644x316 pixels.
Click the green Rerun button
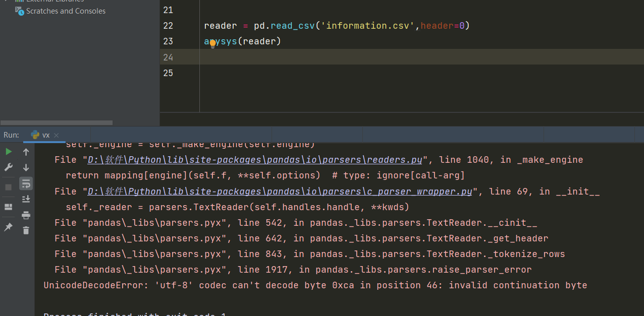(9, 152)
